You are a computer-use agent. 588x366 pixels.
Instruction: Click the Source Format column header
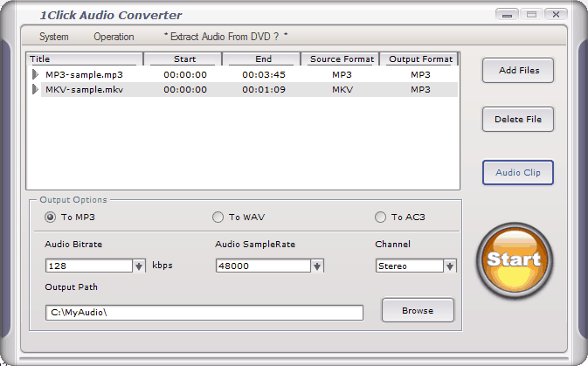coord(340,59)
